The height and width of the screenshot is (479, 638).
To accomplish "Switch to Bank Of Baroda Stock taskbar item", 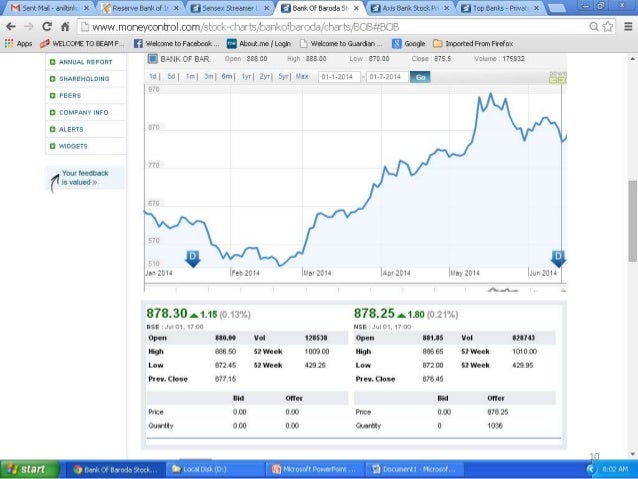I will [x=115, y=469].
